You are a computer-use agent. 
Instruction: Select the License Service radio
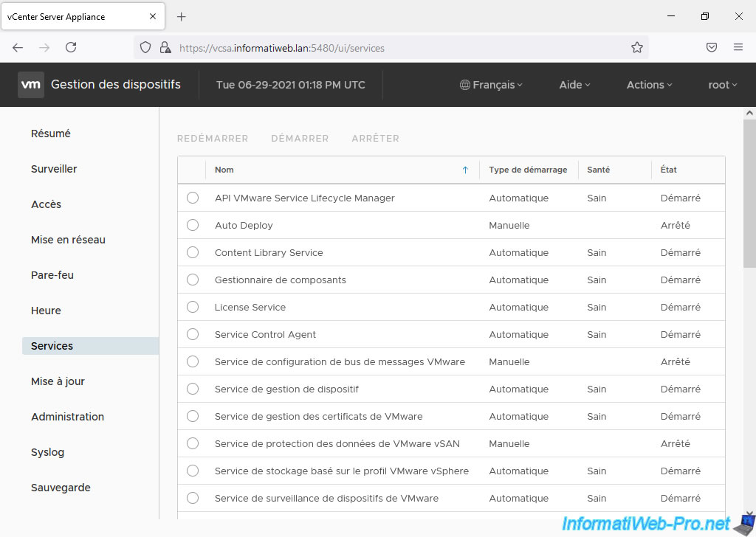(193, 307)
